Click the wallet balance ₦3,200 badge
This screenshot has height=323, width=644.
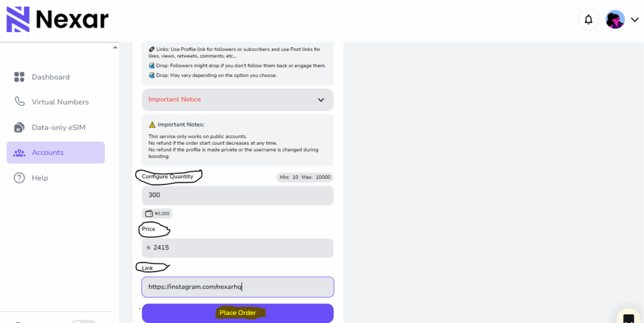(x=157, y=213)
